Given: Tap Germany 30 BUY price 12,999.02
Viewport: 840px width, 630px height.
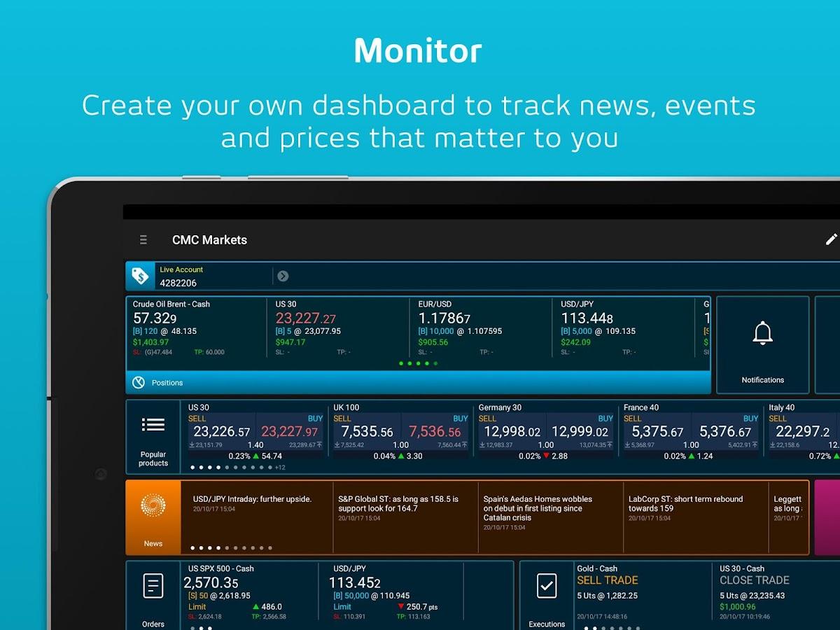Looking at the screenshot, I should coord(580,431).
